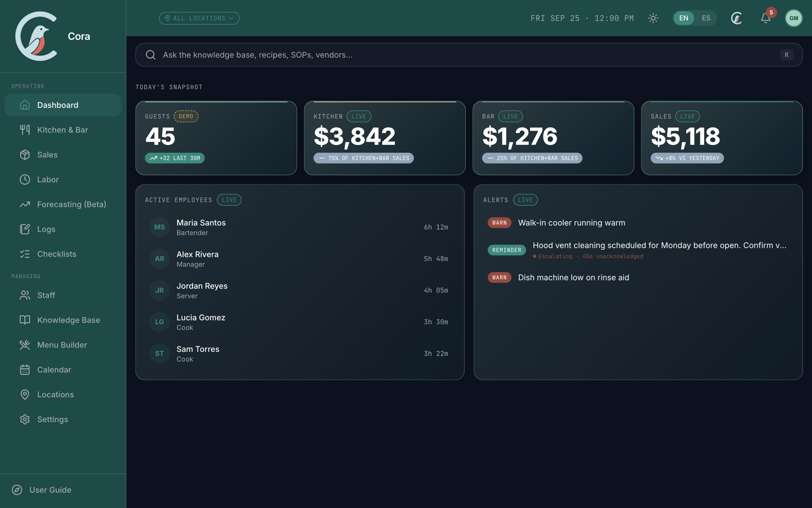Click the search magnifier icon
The width and height of the screenshot is (812, 508).
pyautogui.click(x=151, y=55)
